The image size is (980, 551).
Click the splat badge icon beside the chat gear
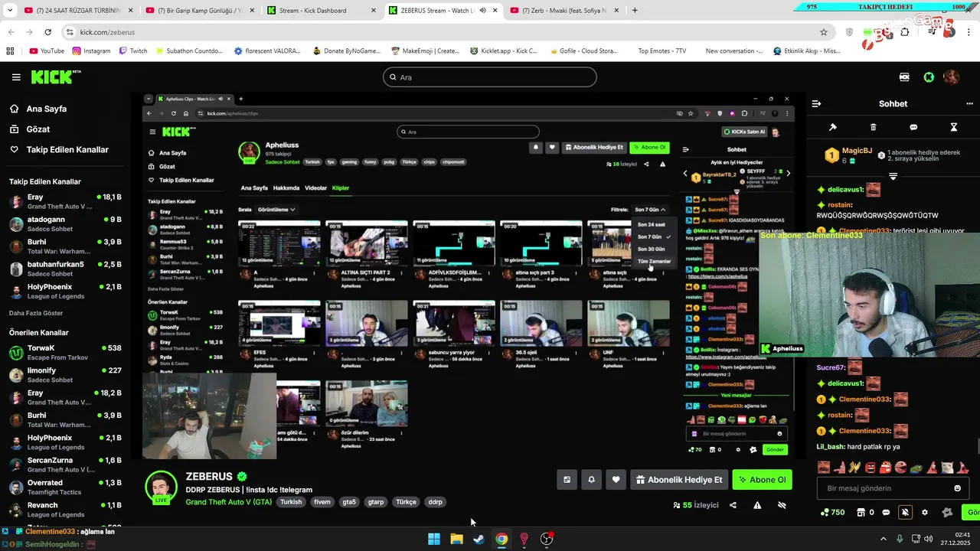[x=947, y=513]
